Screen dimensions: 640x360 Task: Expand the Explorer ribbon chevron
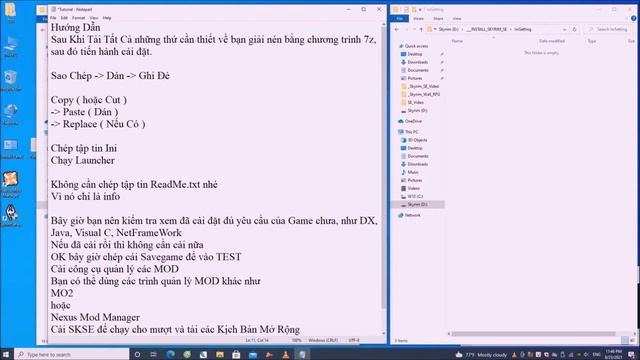coord(627,18)
